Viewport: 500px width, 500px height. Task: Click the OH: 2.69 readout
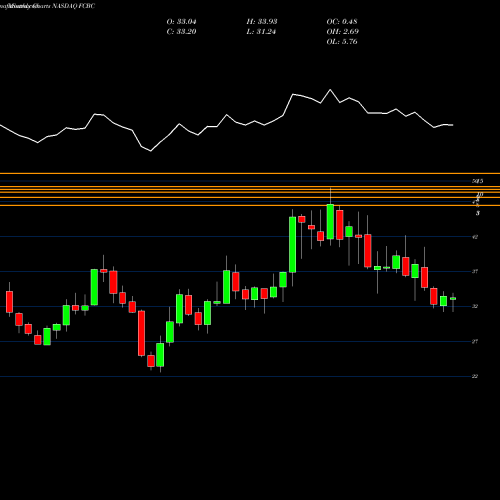pos(343,32)
